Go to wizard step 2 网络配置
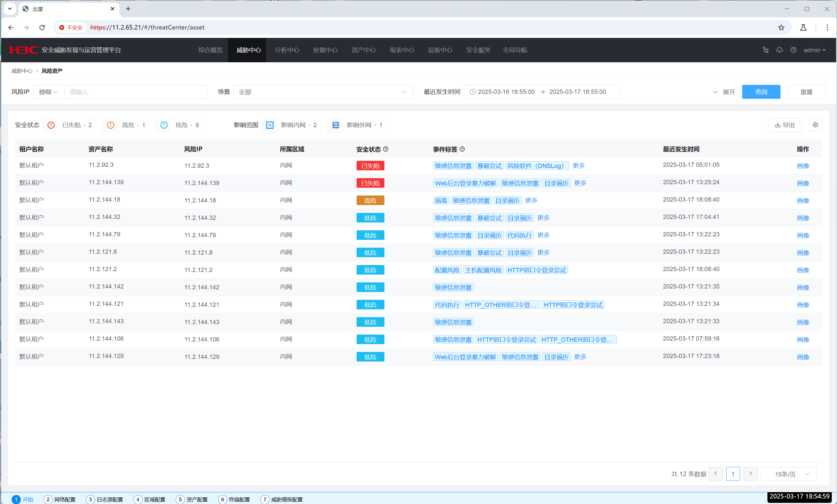 (60, 499)
